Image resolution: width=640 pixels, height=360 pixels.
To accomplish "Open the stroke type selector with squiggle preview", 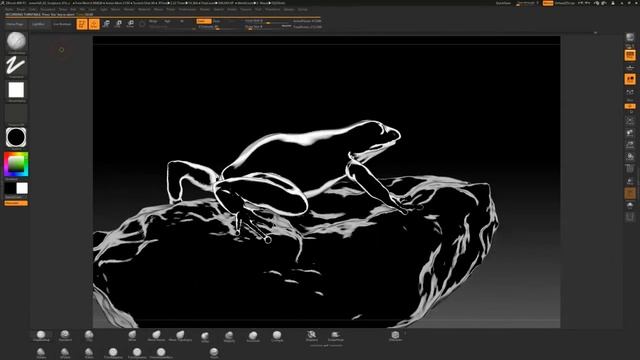I will pyautogui.click(x=16, y=67).
